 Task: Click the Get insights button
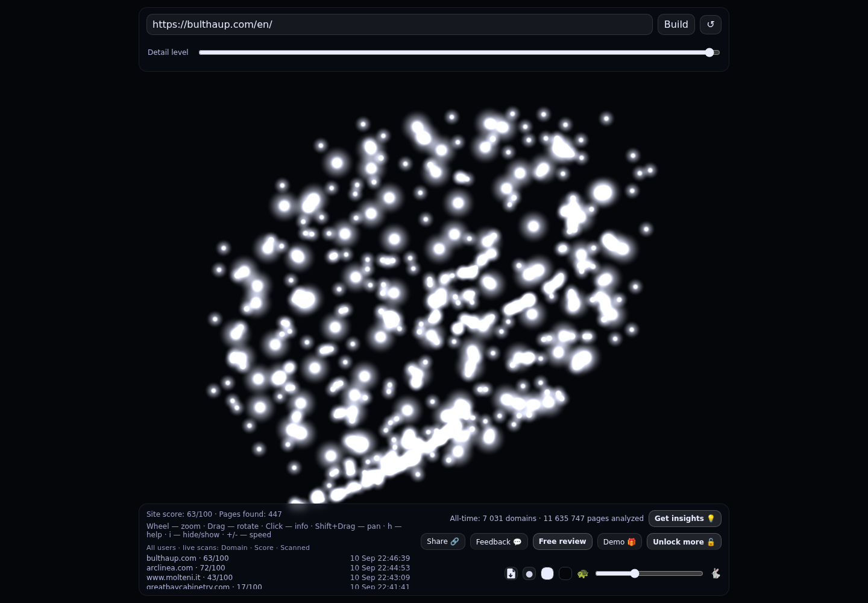tap(685, 519)
